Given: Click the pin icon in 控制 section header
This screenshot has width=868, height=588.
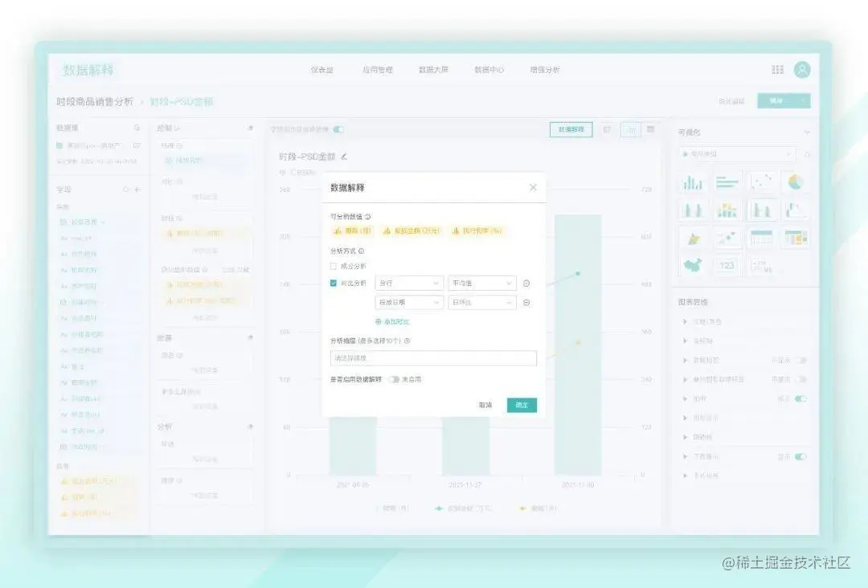Looking at the screenshot, I should click(x=250, y=128).
